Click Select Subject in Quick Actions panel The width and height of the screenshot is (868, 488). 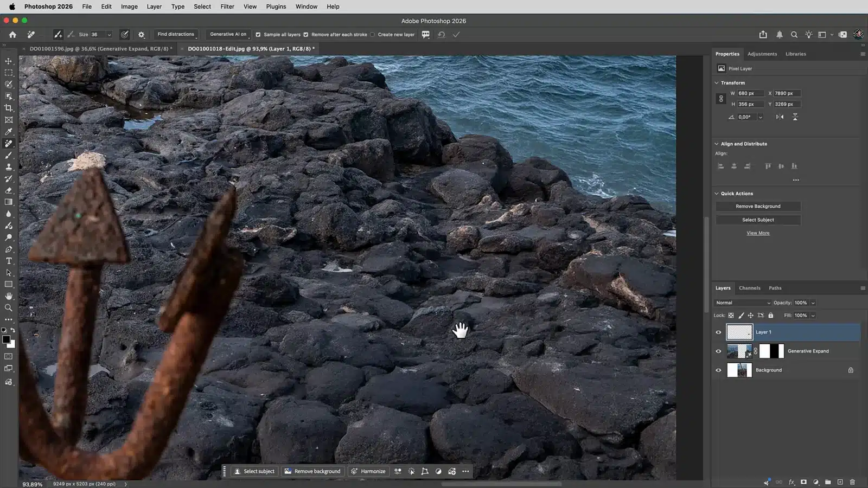(x=758, y=220)
